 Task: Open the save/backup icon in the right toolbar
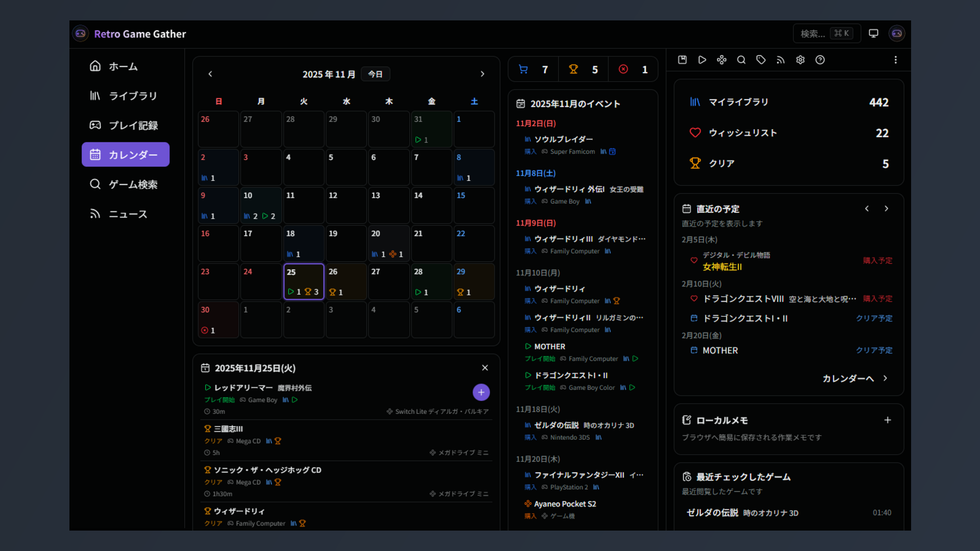(x=682, y=60)
